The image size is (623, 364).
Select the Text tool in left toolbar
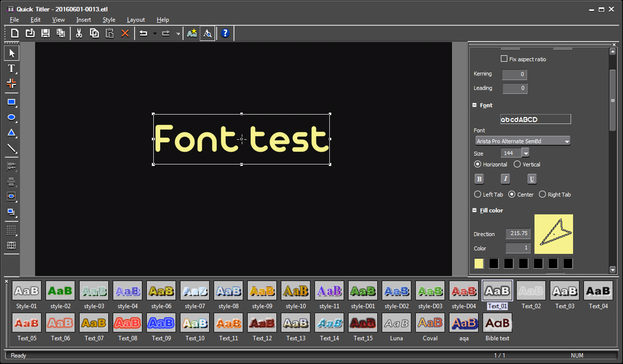coord(11,69)
